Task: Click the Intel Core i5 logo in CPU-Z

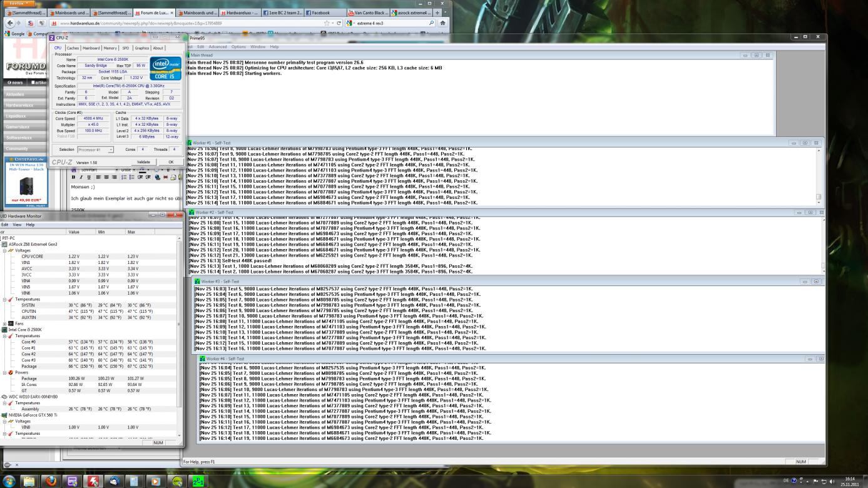Action: (166, 69)
